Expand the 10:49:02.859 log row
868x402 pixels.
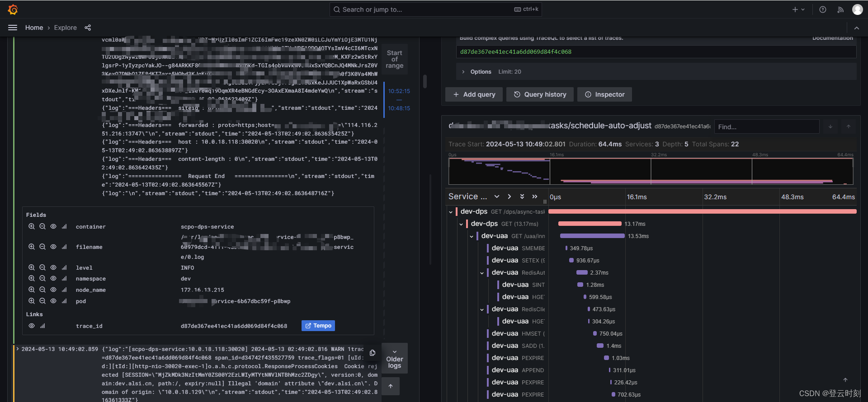coord(18,349)
